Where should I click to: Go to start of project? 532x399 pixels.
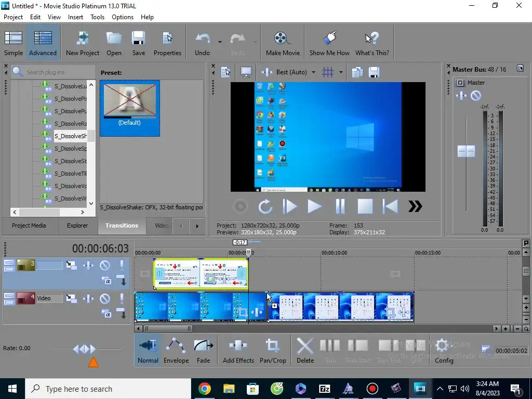(390, 206)
